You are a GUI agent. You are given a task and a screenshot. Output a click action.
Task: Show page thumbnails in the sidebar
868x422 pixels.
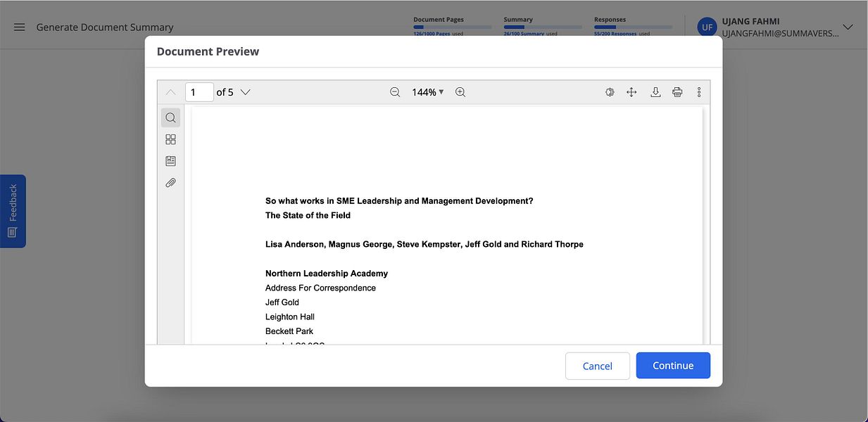170,139
